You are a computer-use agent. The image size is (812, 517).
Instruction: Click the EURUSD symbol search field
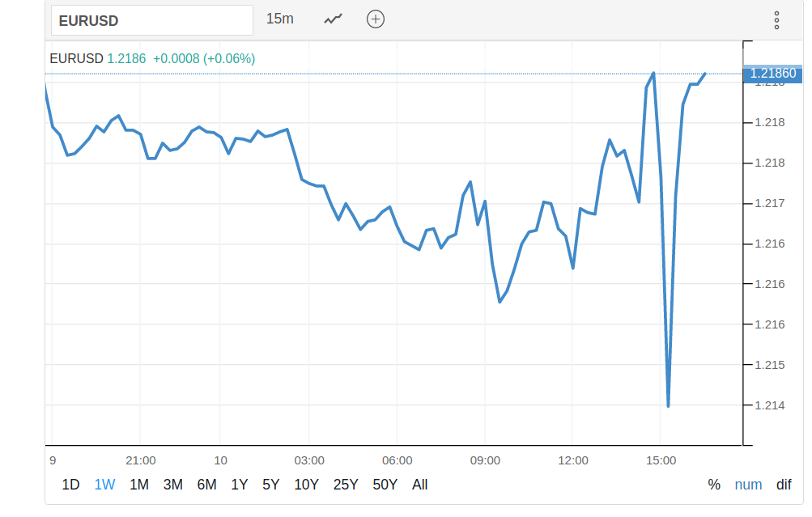[152, 20]
